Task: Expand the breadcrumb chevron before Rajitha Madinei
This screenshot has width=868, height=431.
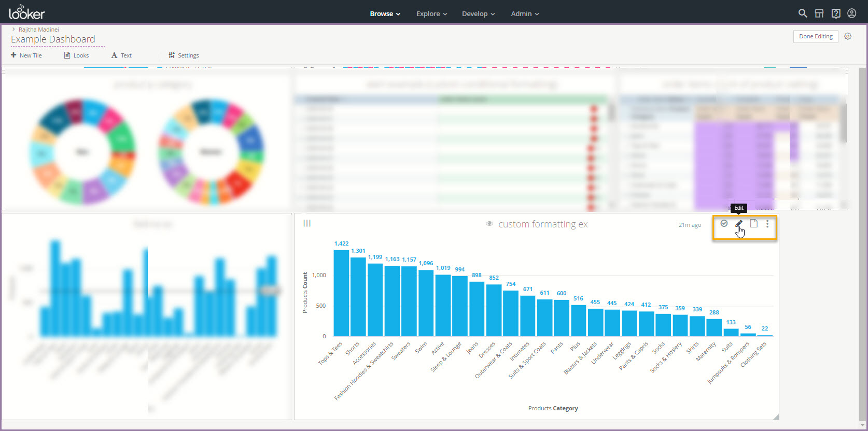Action: pos(13,30)
